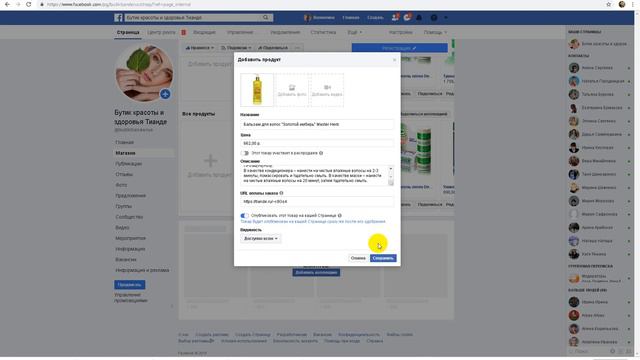Open the Главная link in the blue bar

pyautogui.click(x=351, y=18)
